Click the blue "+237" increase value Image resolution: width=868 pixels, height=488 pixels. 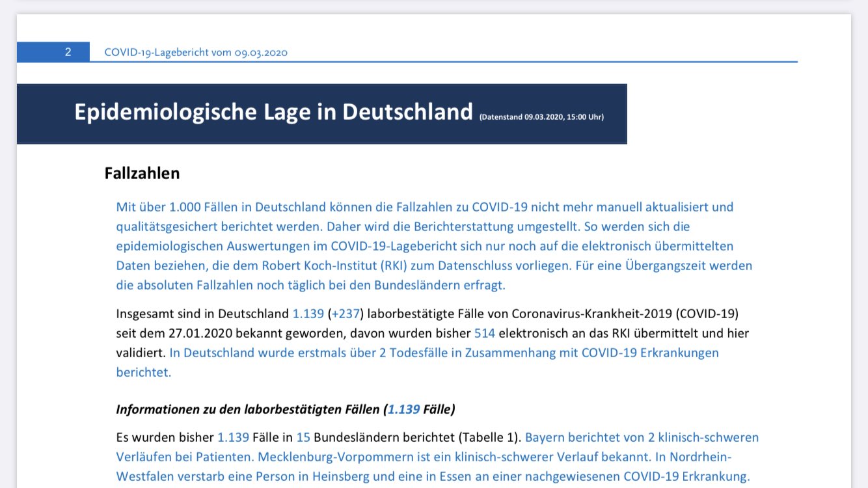coord(346,314)
